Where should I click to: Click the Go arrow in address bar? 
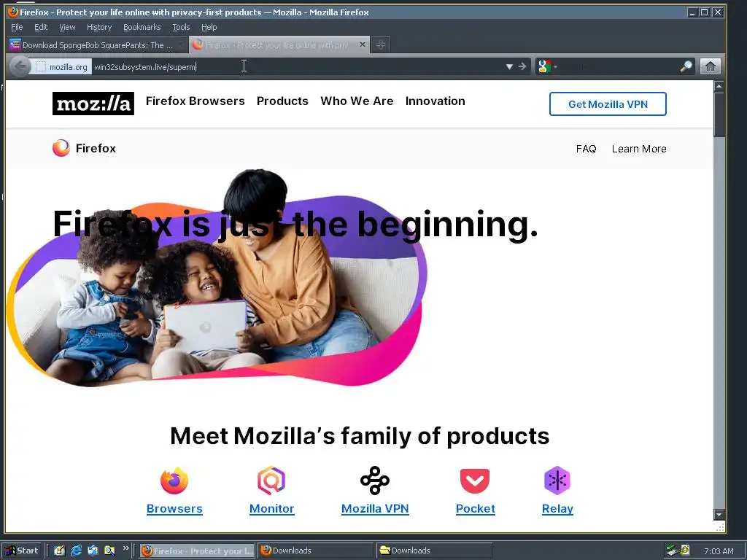pyautogui.click(x=522, y=66)
